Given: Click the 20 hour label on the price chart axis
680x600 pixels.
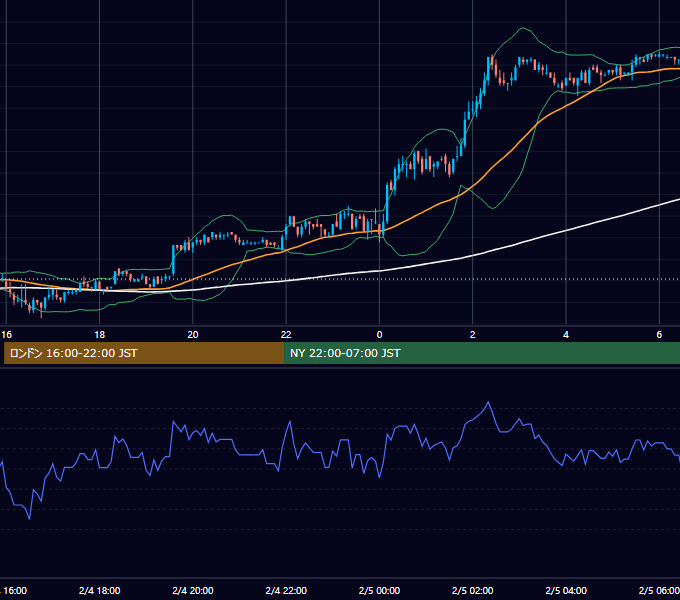Looking at the screenshot, I should [x=193, y=335].
